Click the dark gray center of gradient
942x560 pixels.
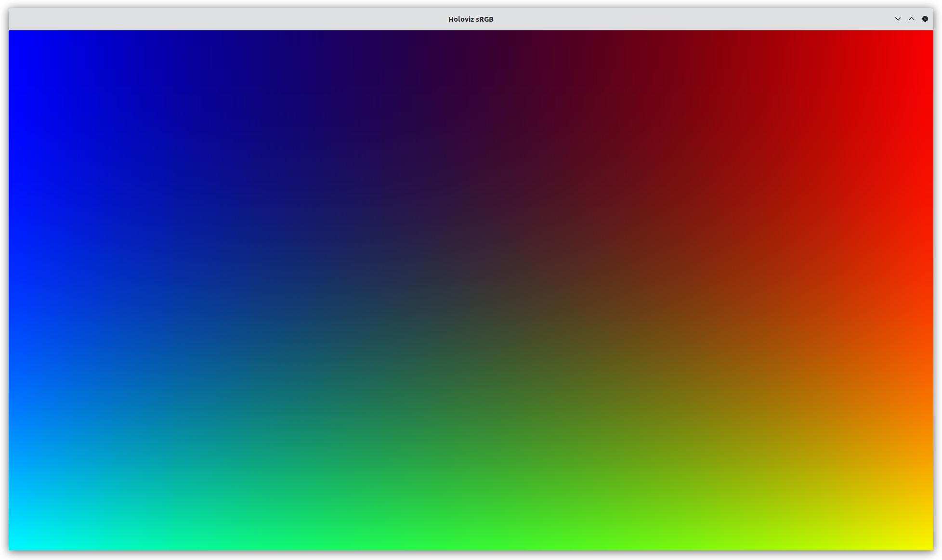tap(471, 290)
